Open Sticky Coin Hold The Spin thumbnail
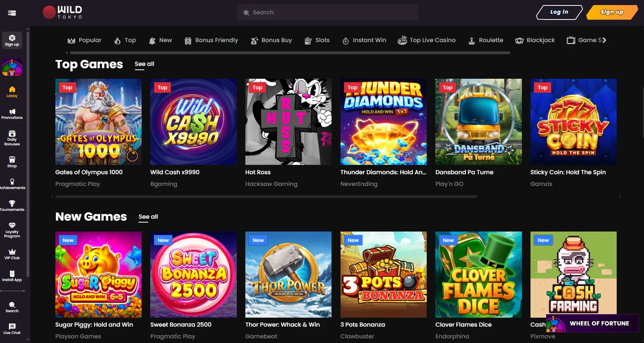Screen dimensions: 644x343 [x=573, y=122]
